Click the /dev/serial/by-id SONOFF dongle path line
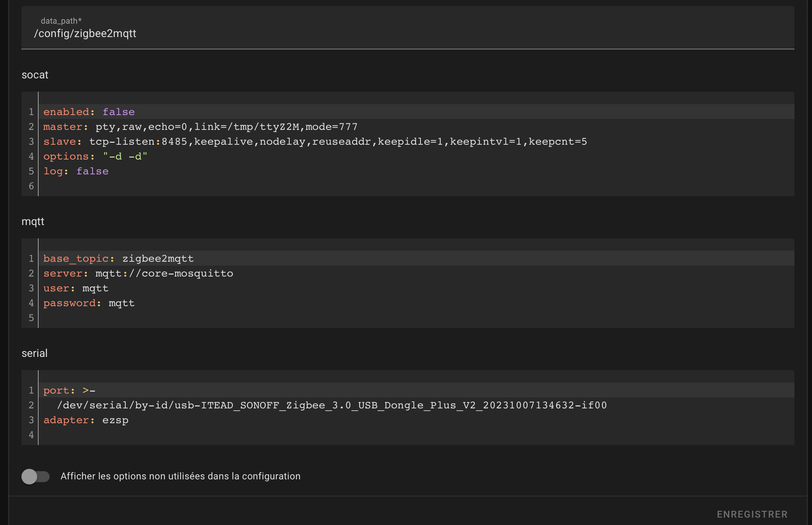The image size is (812, 525). (x=332, y=405)
